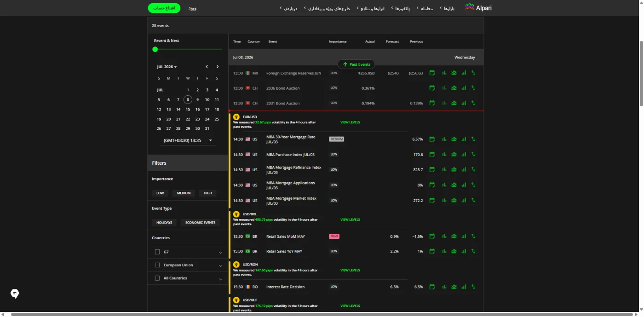Click the Alpari logo

pyautogui.click(x=478, y=7)
